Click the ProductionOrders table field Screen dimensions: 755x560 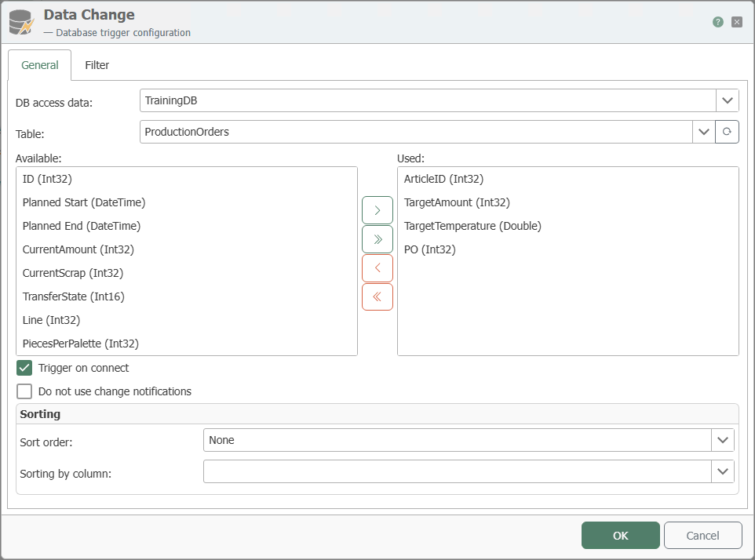pos(416,132)
